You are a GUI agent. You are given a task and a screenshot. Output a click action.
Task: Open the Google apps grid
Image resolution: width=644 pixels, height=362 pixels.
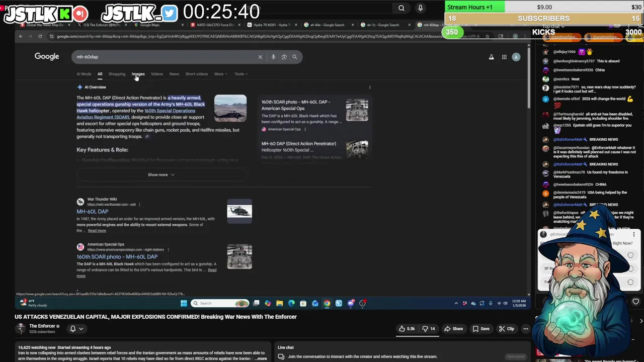504,57
